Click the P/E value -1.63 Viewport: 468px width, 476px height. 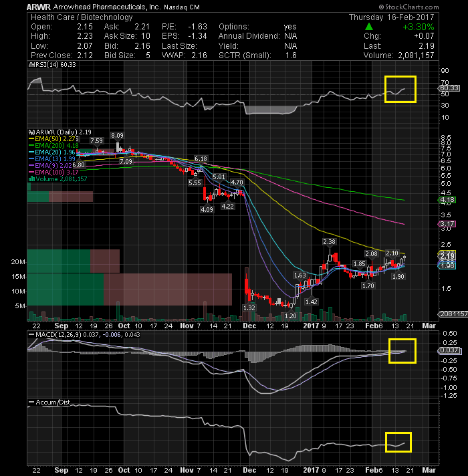pyautogui.click(x=198, y=27)
